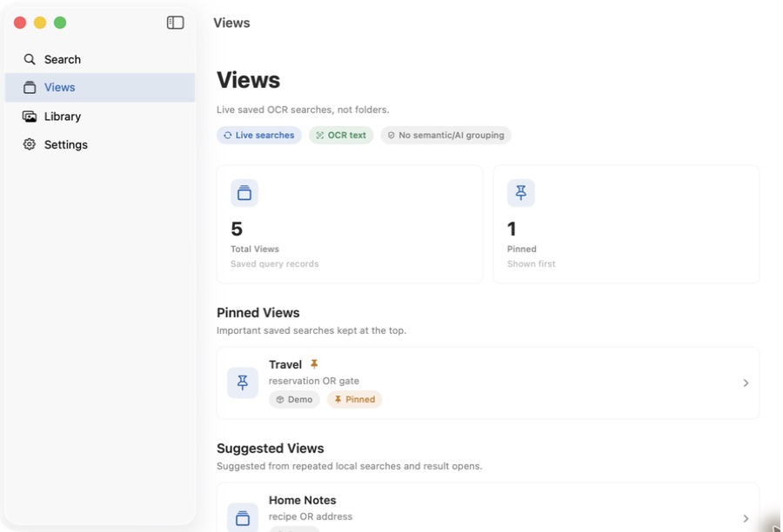Click the magnifier icon beside Search
This screenshot has height=532, width=783.
pyautogui.click(x=30, y=59)
